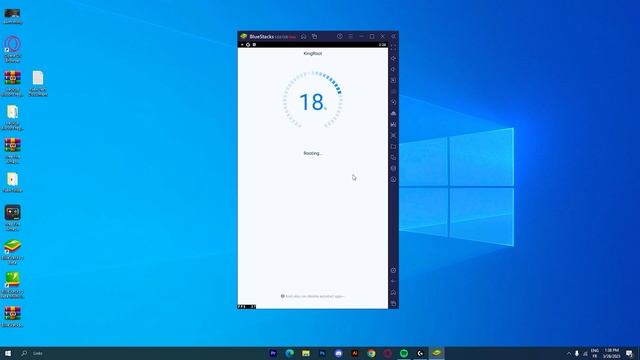
Task: Toggle BlueStacks full screen mode
Action: click(x=393, y=48)
